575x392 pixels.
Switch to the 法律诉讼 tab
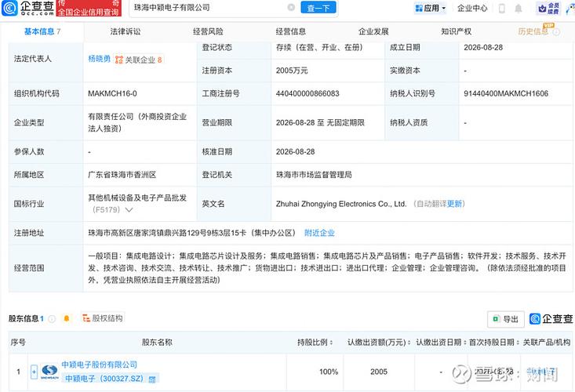point(126,31)
